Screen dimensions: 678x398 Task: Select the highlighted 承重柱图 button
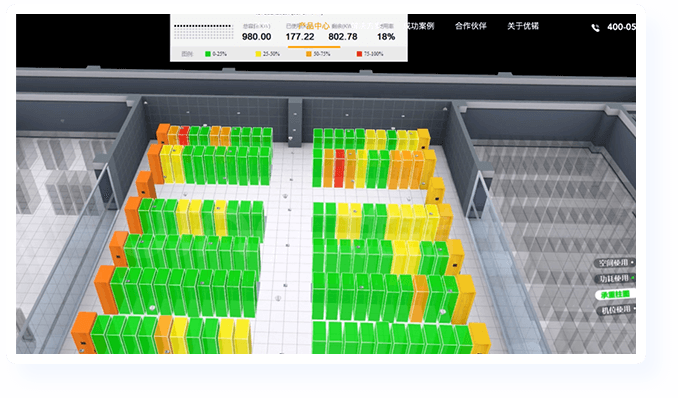pos(615,294)
